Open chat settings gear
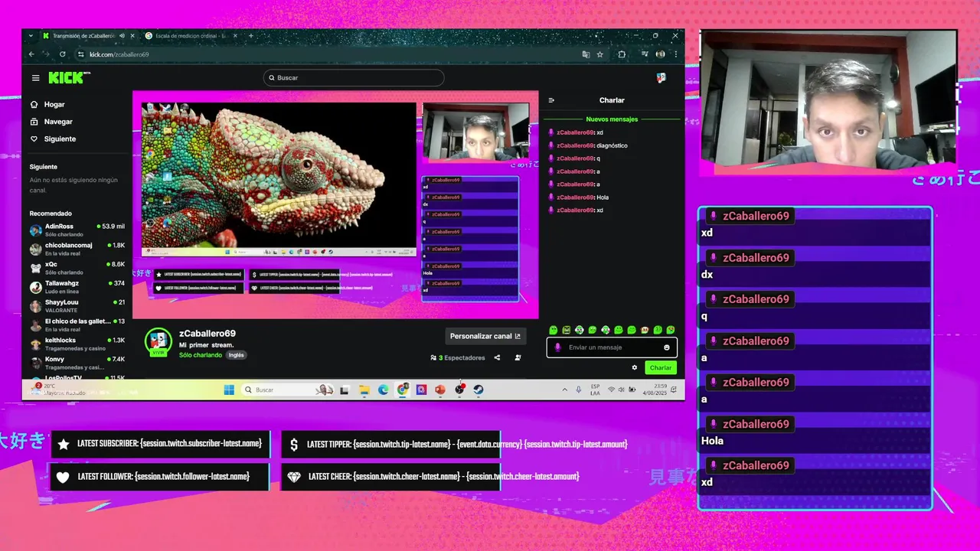 (x=634, y=367)
